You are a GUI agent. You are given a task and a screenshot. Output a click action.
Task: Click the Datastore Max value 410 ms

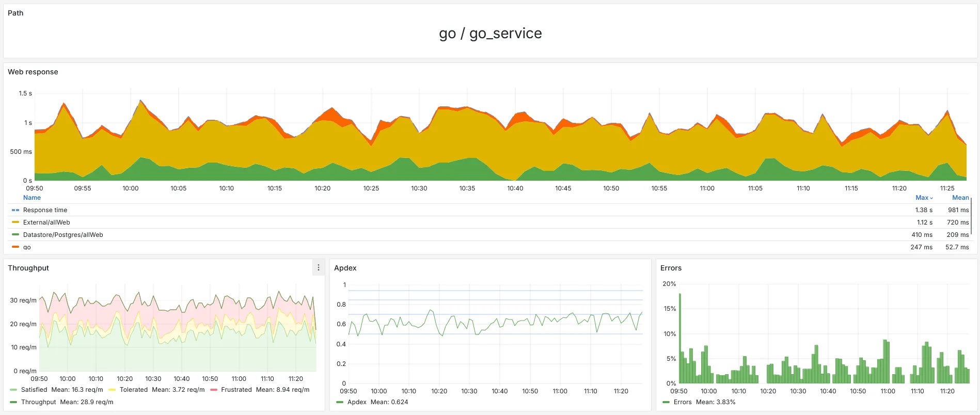click(922, 235)
